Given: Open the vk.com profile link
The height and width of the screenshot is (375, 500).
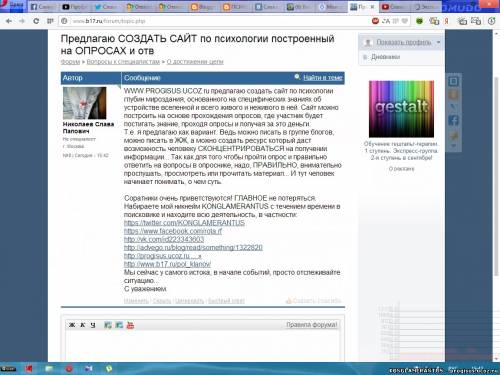Looking at the screenshot, I should pyautogui.click(x=164, y=239).
